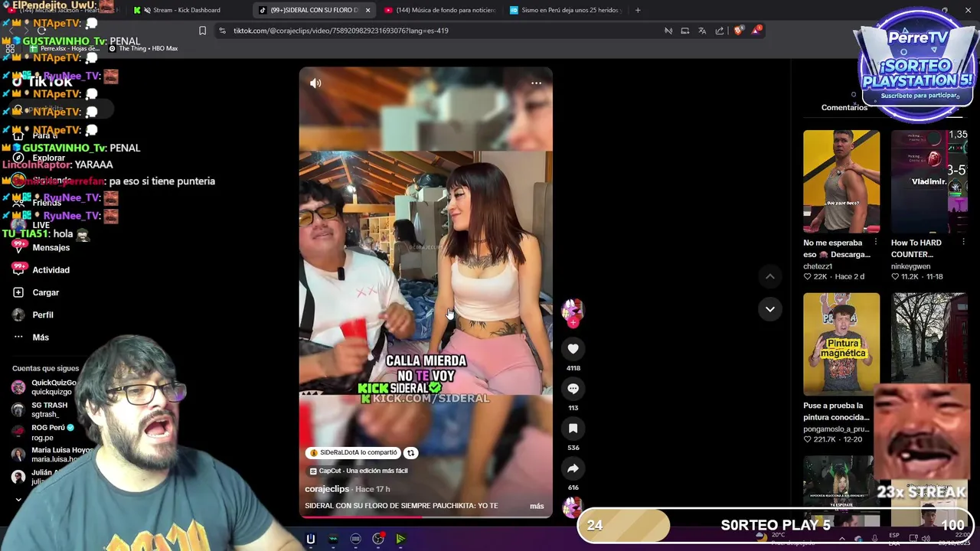Open the Brave Shields lion icon
This screenshot has height=551, width=980.
738,31
